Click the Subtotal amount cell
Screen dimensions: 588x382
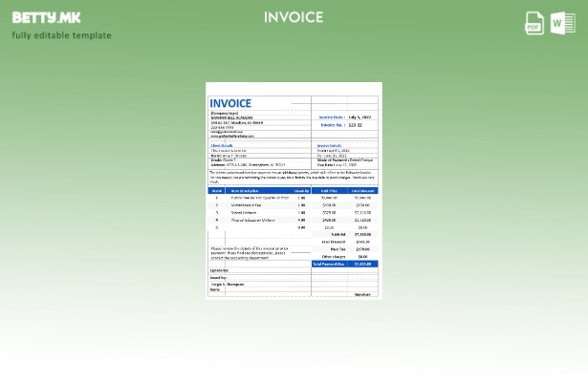362,234
